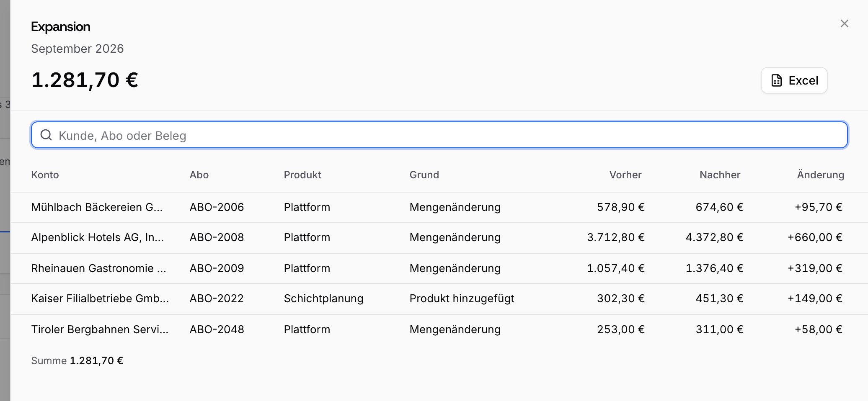Sort by the Änderung column header
This screenshot has width=868, height=401.
[x=820, y=175]
